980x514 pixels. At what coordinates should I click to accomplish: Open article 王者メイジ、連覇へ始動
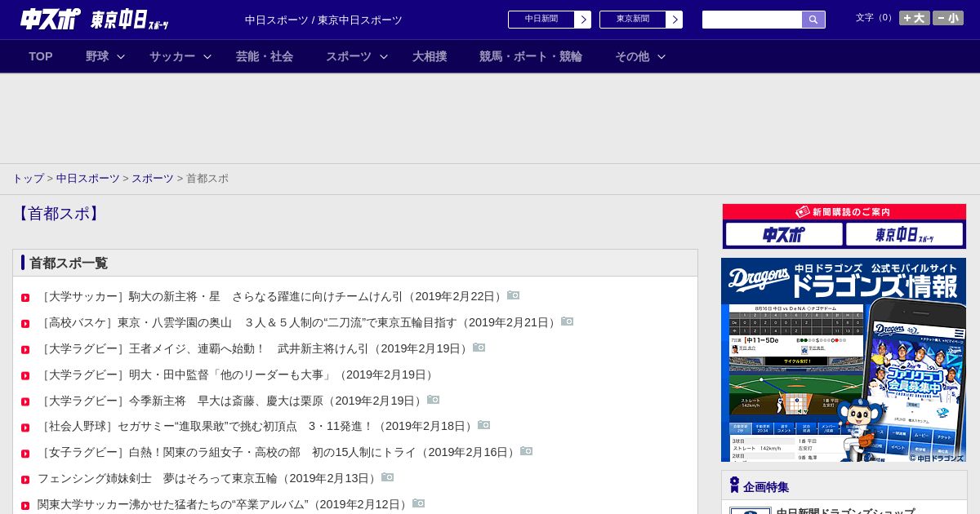click(254, 349)
